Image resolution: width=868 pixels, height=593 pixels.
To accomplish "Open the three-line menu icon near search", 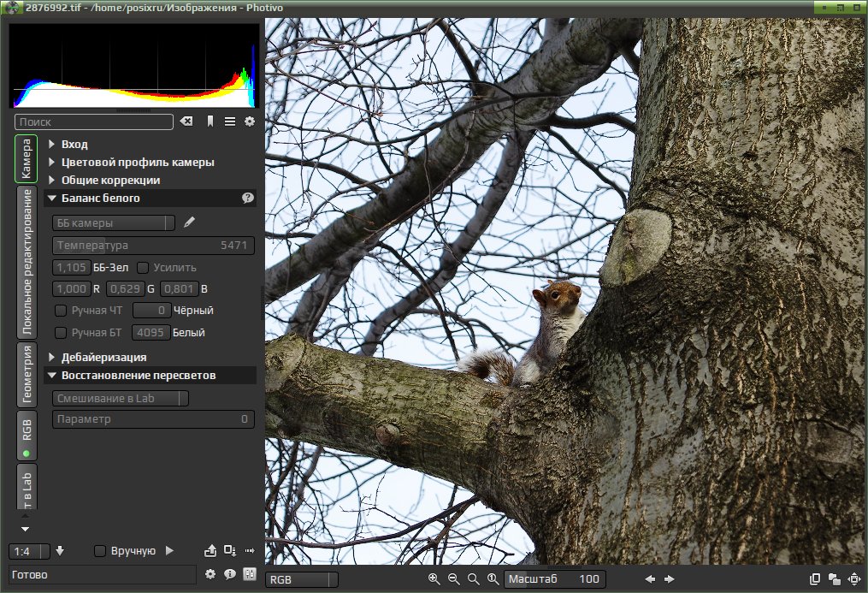I will pyautogui.click(x=230, y=122).
